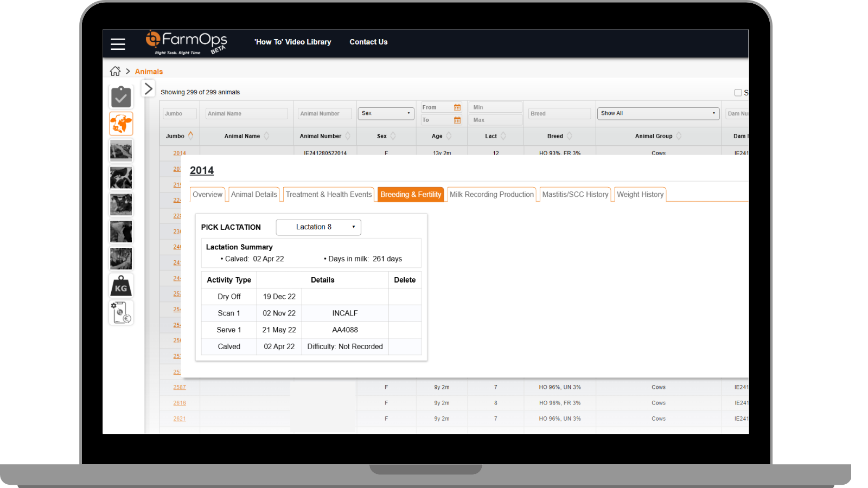The width and height of the screenshot is (868, 488).
Task: Open the Lactation 8 dropdown
Action: 318,227
